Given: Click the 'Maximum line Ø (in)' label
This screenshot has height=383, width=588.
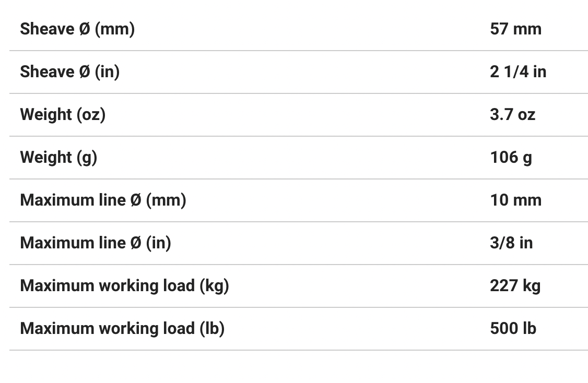Looking at the screenshot, I should click(x=96, y=243).
